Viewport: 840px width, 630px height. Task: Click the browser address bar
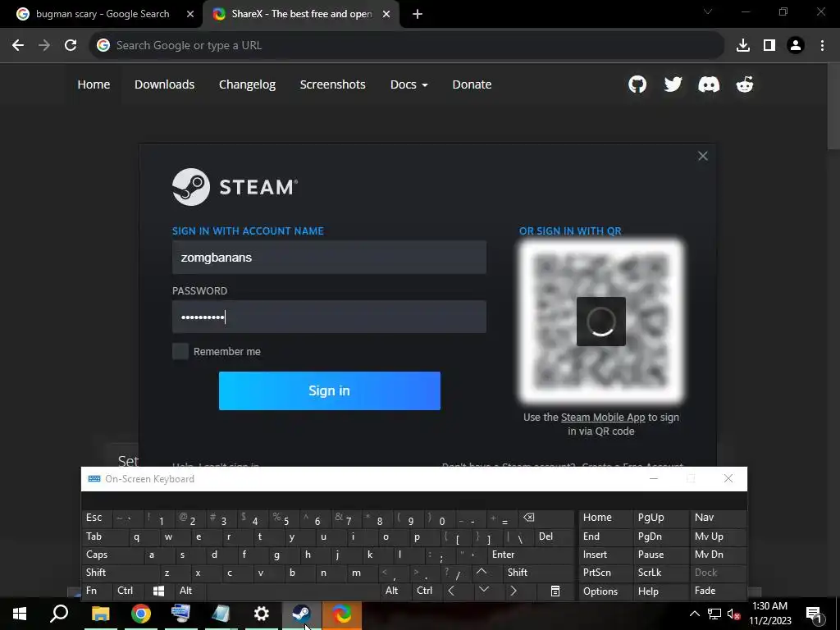pos(407,46)
